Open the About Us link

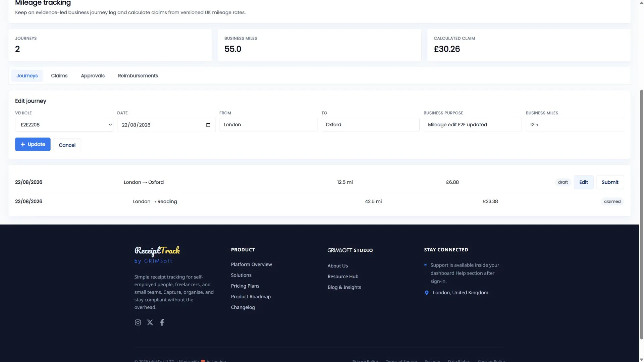337,266
